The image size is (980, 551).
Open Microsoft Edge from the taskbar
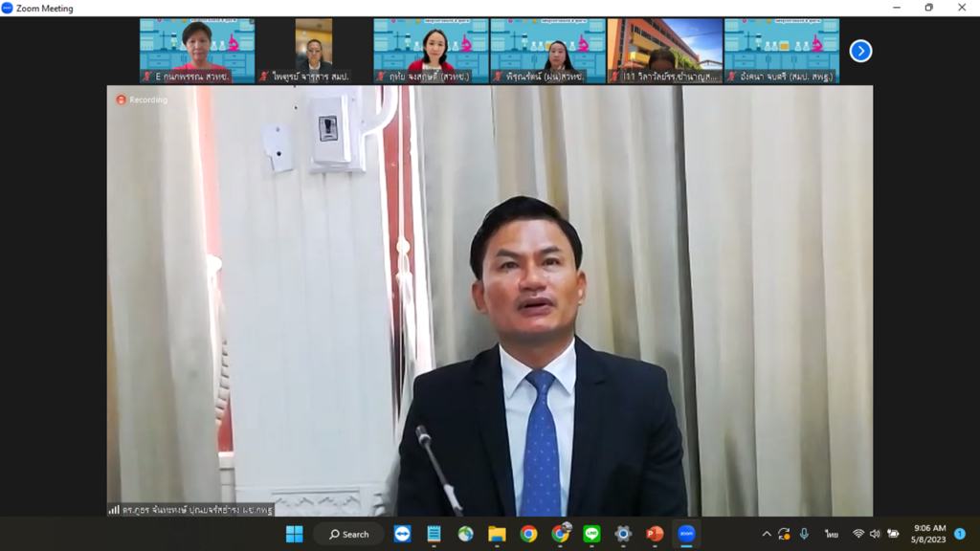click(463, 535)
